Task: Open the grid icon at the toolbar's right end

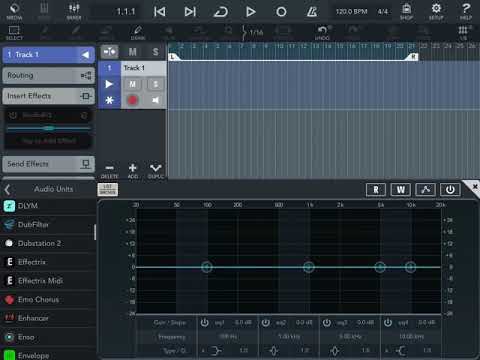Action: 463,32
